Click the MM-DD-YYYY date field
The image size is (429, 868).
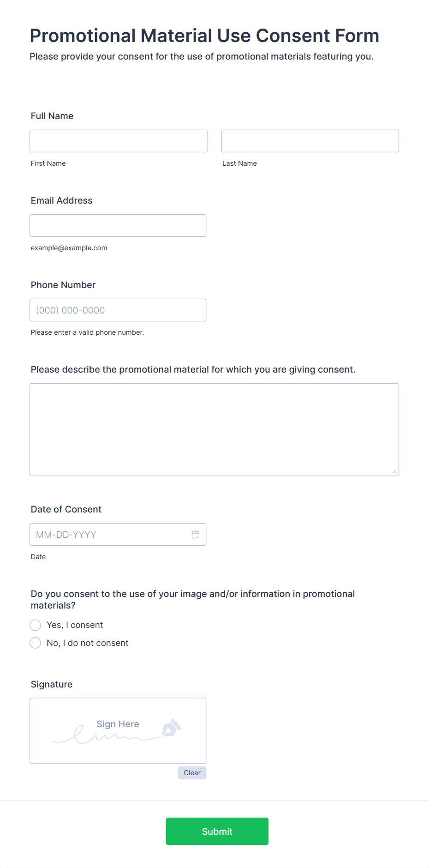click(x=118, y=534)
